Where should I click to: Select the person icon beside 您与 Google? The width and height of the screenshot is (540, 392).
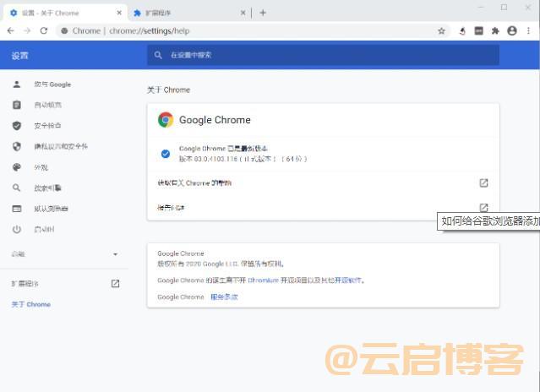17,84
